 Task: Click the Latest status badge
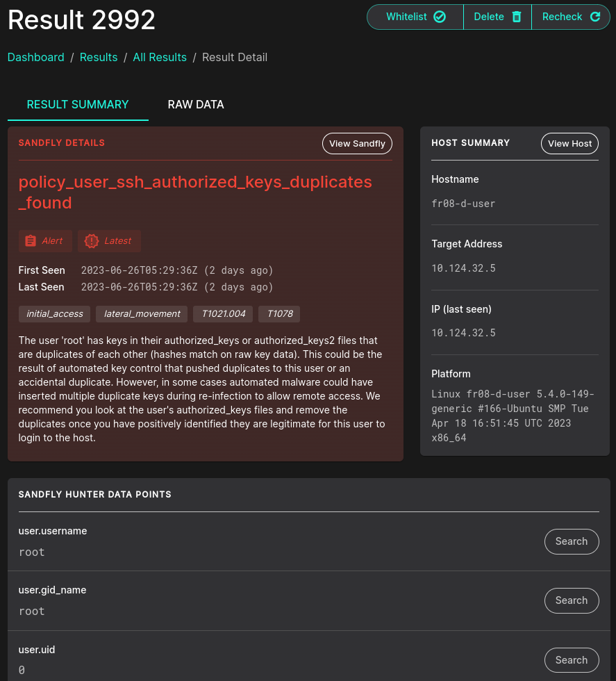point(109,240)
